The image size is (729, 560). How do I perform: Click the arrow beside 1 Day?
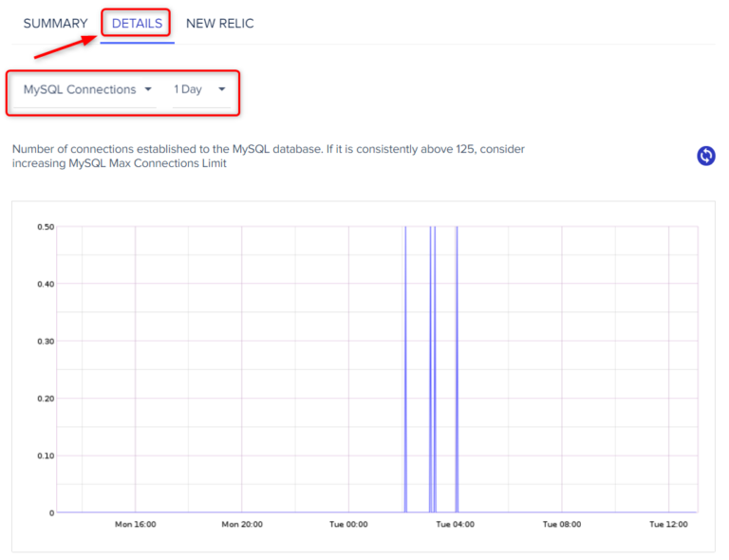[222, 89]
